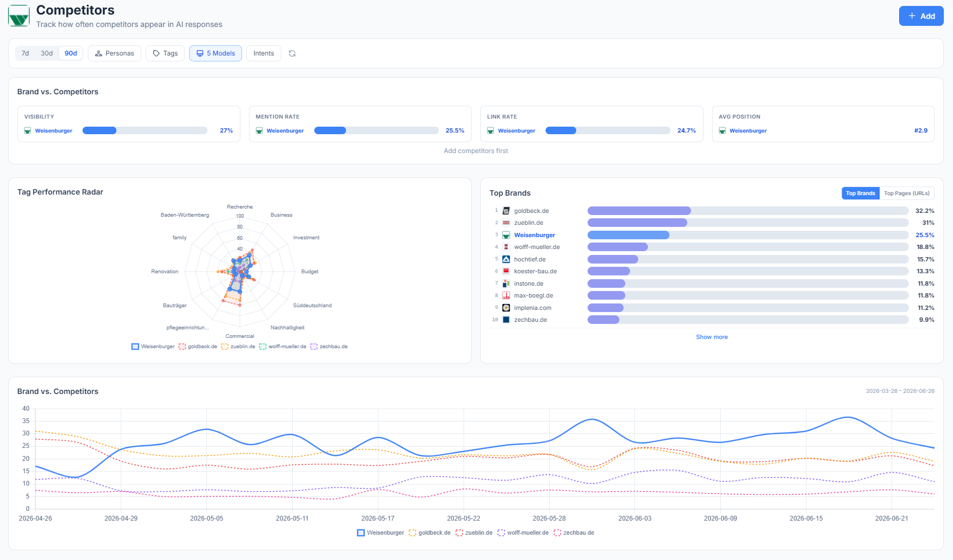The image size is (953, 560).
Task: Click the '2026-05-17' x-axis date label
Action: coord(378,518)
